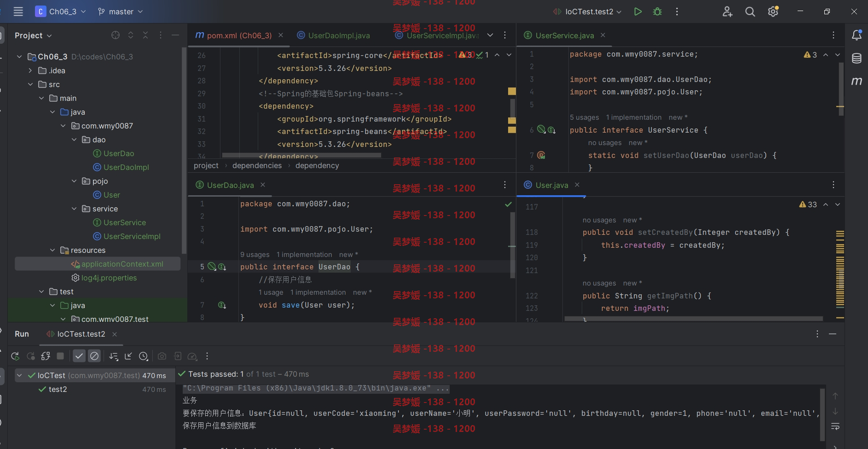
Task: Open Search Everywhere magnifier
Action: (x=750, y=12)
